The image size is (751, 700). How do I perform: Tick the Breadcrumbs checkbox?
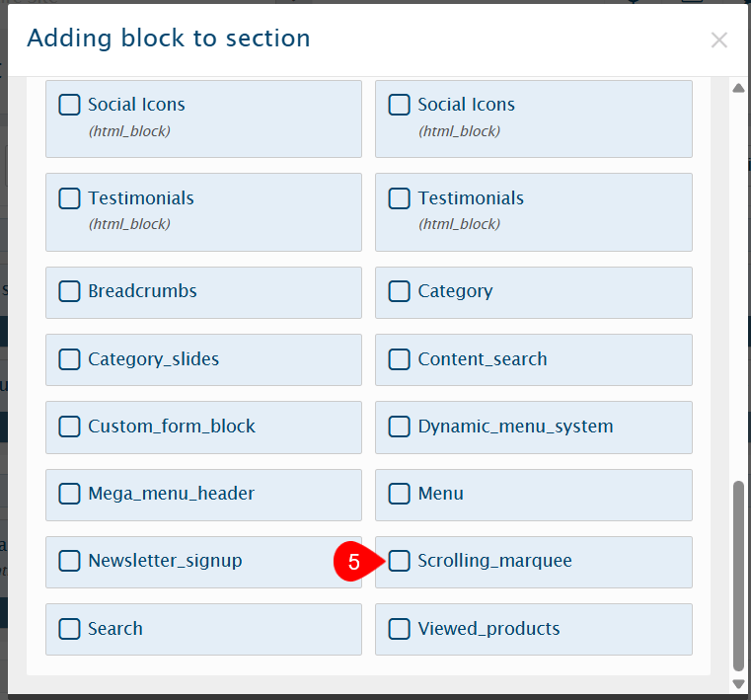coord(69,291)
